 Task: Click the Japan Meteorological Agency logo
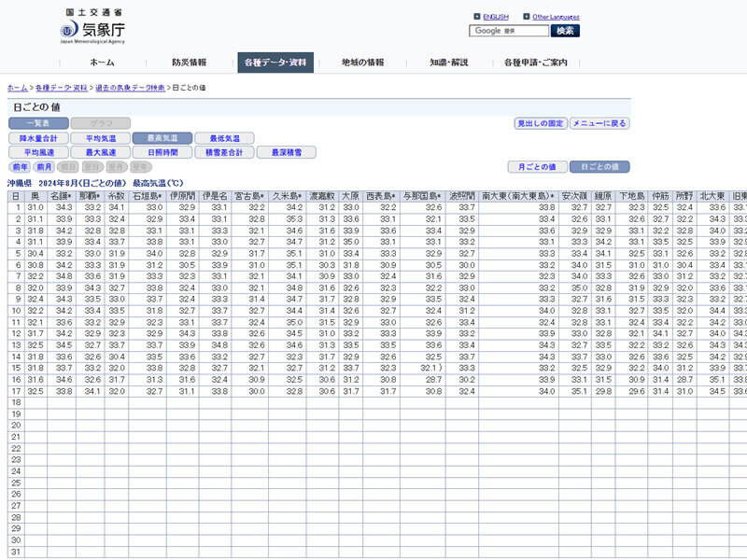[x=92, y=26]
